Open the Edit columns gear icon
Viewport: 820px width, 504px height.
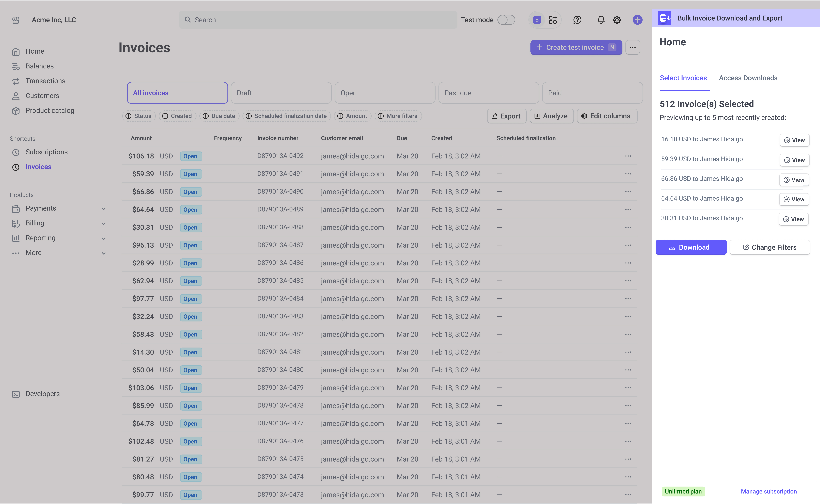click(x=584, y=116)
